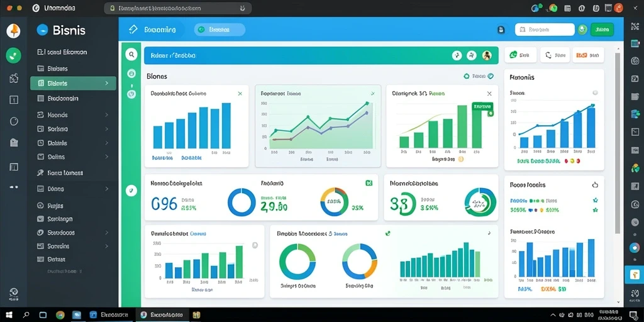The width and height of the screenshot is (644, 322).
Task: Toggle grey circle on bottom-left bar chart card
Action: (255, 245)
